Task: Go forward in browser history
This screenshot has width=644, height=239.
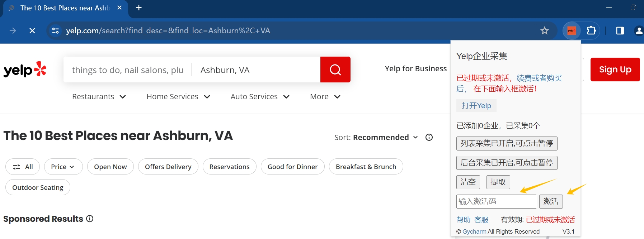Action: click(x=13, y=31)
